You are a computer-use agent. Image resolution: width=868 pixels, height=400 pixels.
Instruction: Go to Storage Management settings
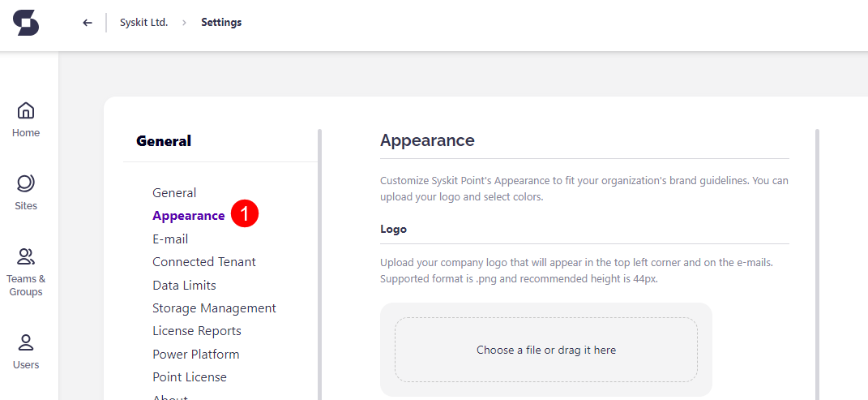(214, 308)
